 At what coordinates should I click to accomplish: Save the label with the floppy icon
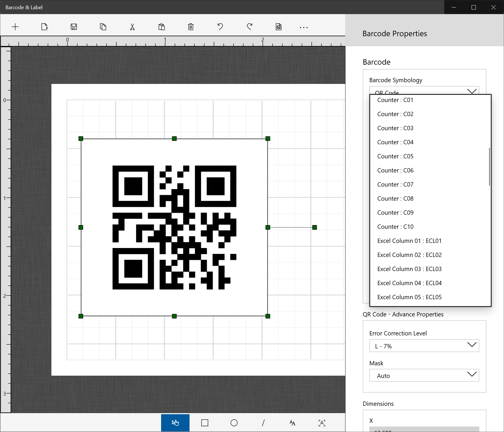click(x=74, y=27)
